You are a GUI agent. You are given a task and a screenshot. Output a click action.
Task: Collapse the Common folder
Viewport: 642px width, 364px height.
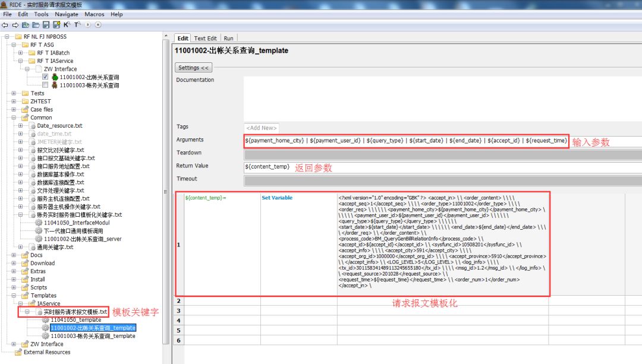[14, 118]
